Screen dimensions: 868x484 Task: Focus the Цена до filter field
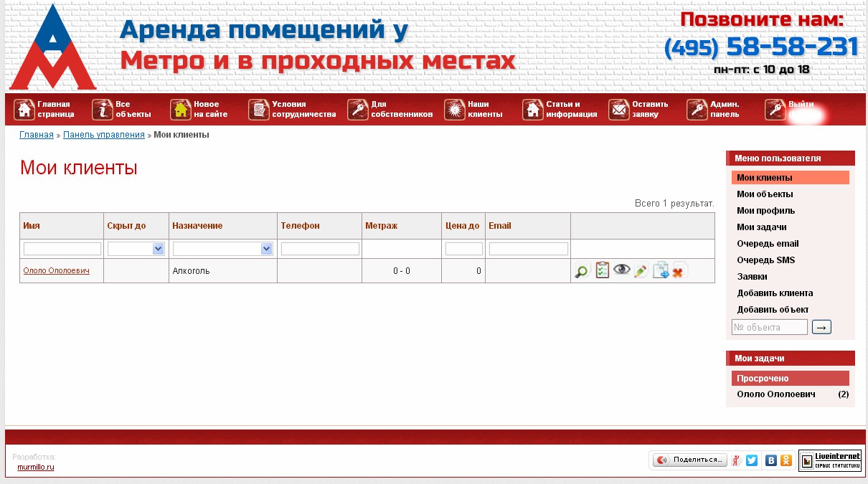pyautogui.click(x=464, y=249)
